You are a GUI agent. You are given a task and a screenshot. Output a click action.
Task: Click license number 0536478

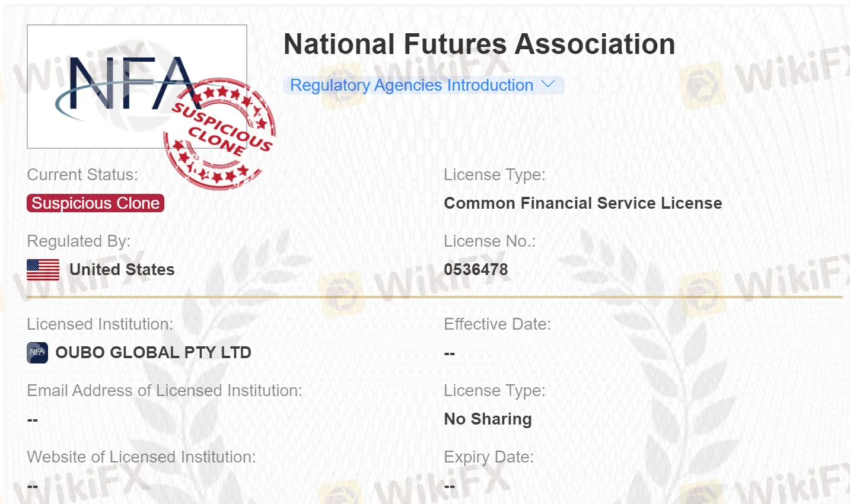476,270
